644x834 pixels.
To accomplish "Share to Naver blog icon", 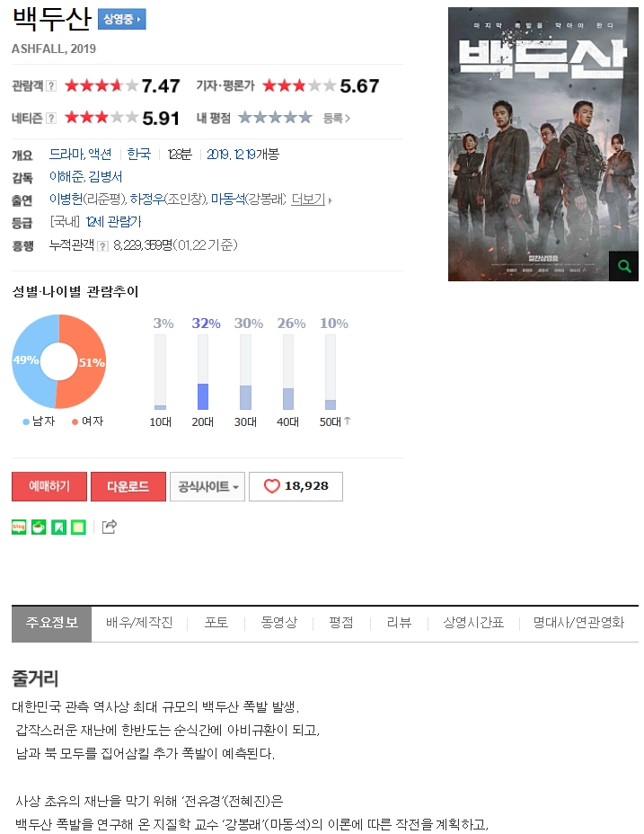I will coord(19,528).
